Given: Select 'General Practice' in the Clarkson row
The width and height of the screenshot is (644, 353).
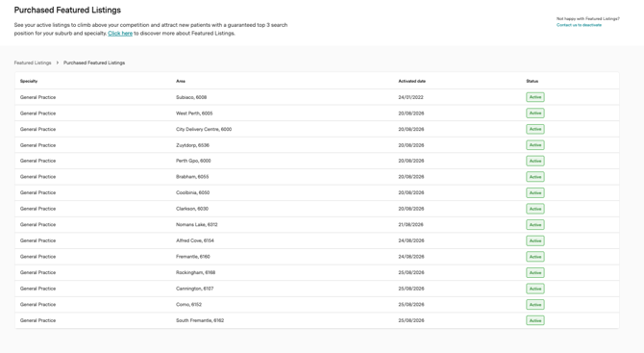Looking at the screenshot, I should [37, 209].
